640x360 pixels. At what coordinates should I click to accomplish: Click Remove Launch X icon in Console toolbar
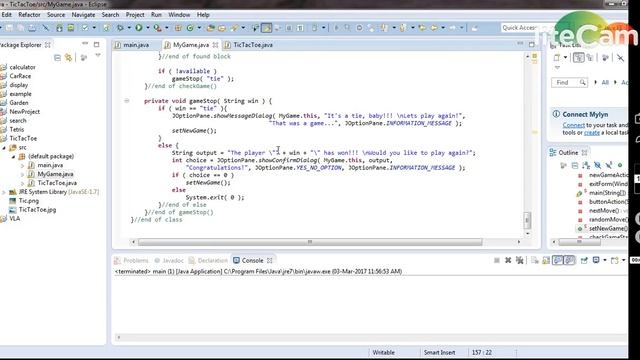point(508,260)
